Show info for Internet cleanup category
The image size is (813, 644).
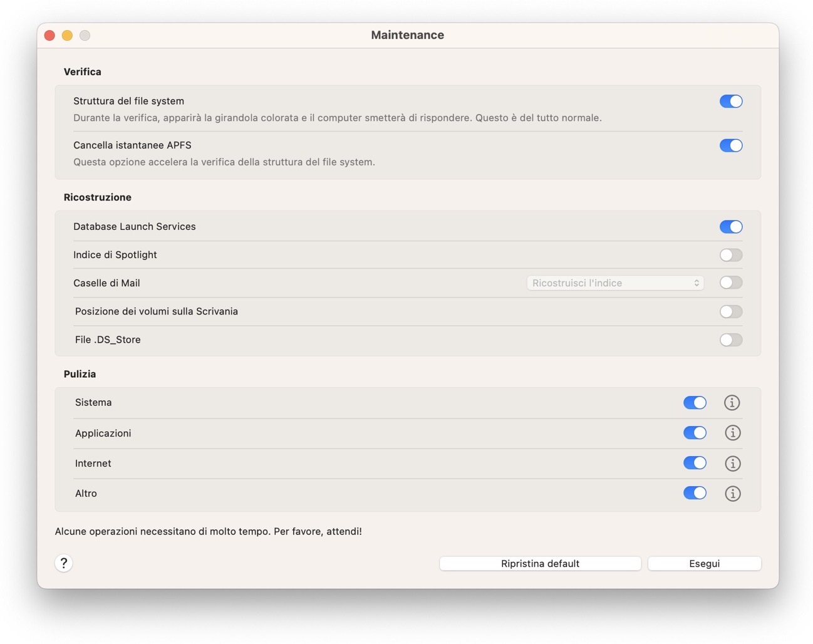(x=732, y=463)
